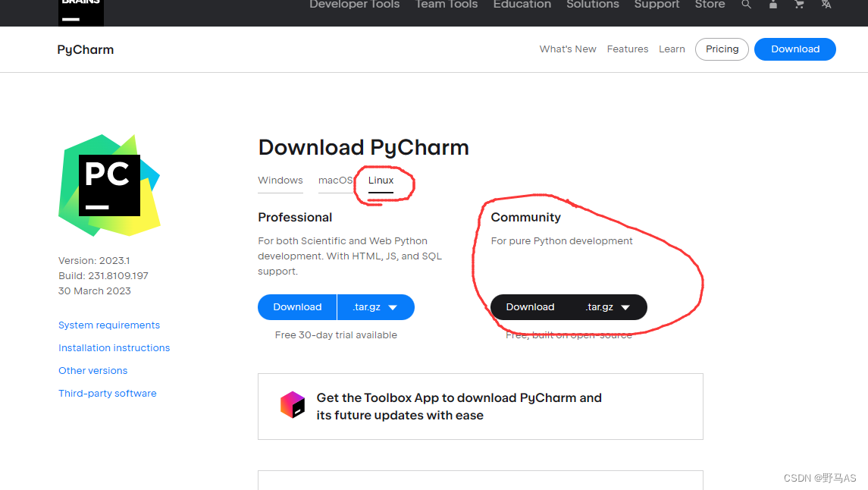Select the Windows platform tab
This screenshot has height=490, width=868.
280,180
